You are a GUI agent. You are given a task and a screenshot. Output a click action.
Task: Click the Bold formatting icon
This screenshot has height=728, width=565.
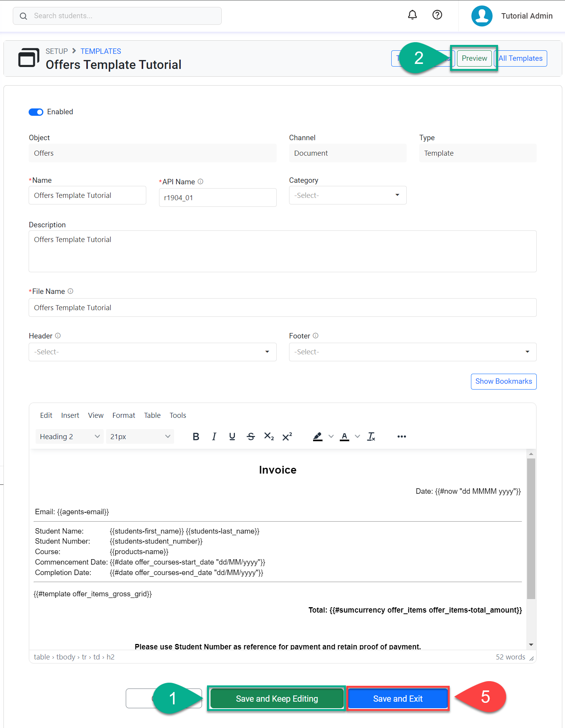click(196, 436)
